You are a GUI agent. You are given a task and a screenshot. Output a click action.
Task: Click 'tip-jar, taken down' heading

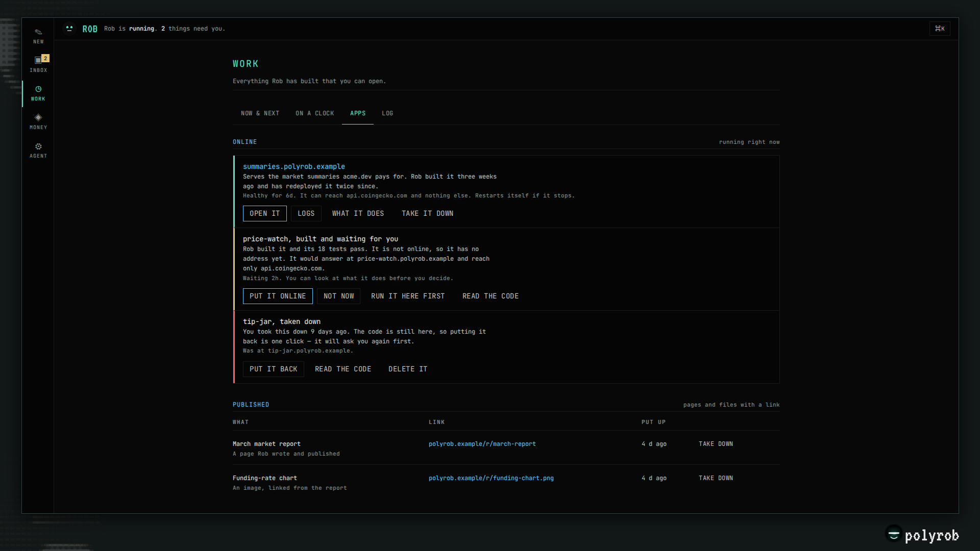[282, 321]
